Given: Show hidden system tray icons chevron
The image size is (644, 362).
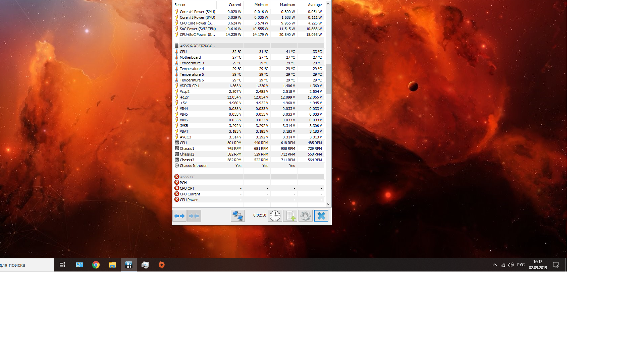Looking at the screenshot, I should 494,265.
